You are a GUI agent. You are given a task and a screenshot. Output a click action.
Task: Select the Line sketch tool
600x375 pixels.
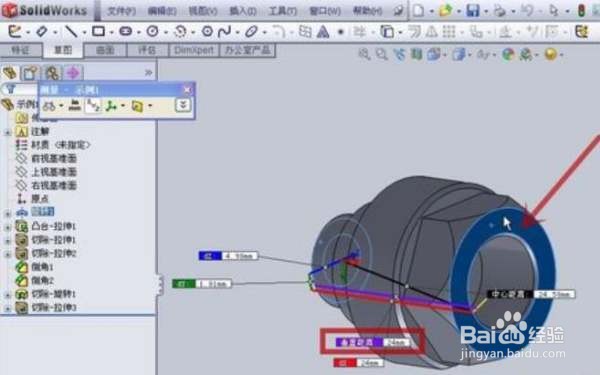coord(71,31)
